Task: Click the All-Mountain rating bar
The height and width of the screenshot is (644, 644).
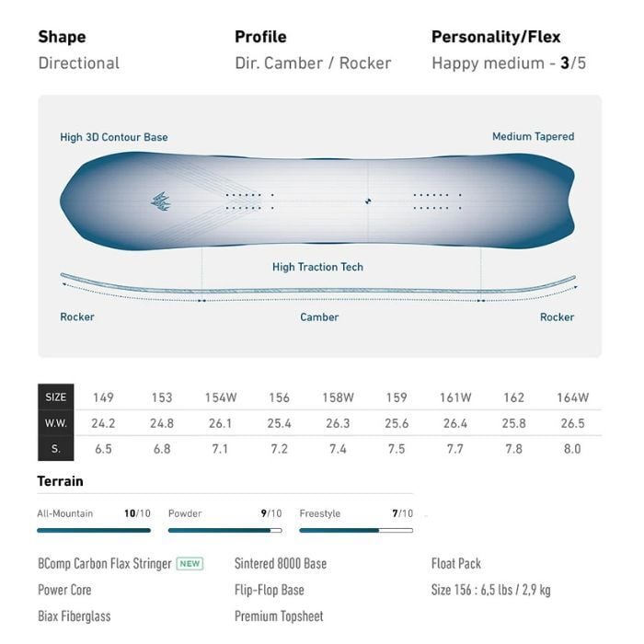Action: coord(94,530)
